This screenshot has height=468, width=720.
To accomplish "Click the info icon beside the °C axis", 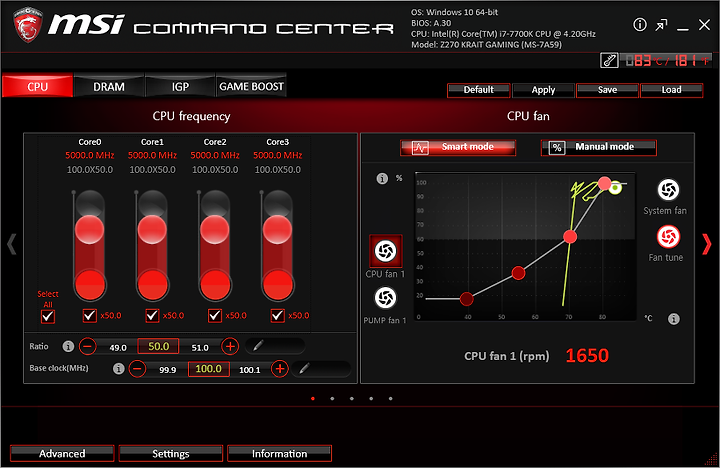I will tap(674, 319).
